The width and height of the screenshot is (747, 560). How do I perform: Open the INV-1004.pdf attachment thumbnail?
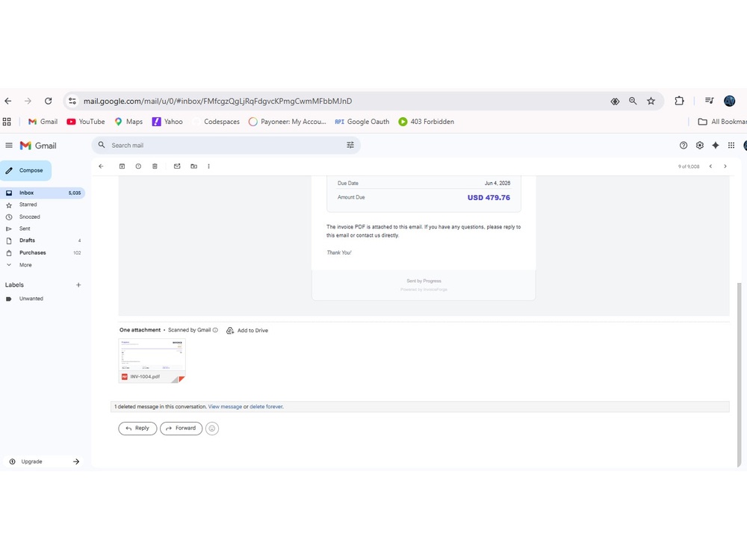(152, 361)
